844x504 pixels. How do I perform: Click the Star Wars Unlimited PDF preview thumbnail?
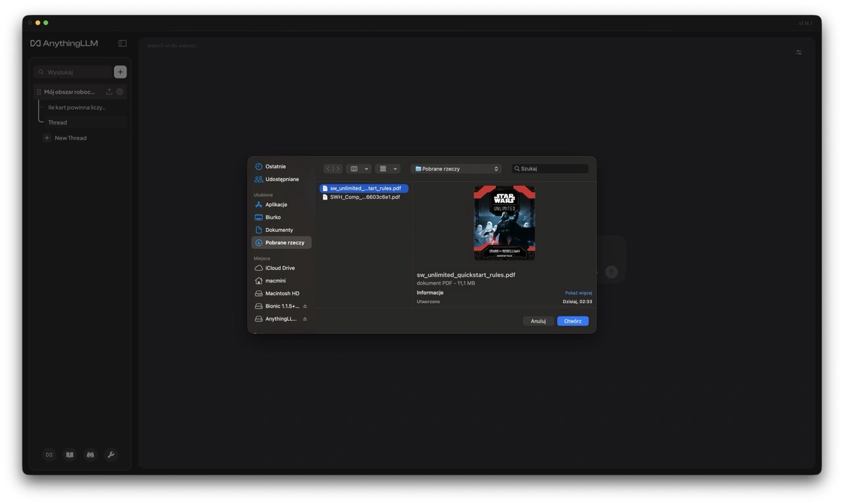click(x=504, y=223)
